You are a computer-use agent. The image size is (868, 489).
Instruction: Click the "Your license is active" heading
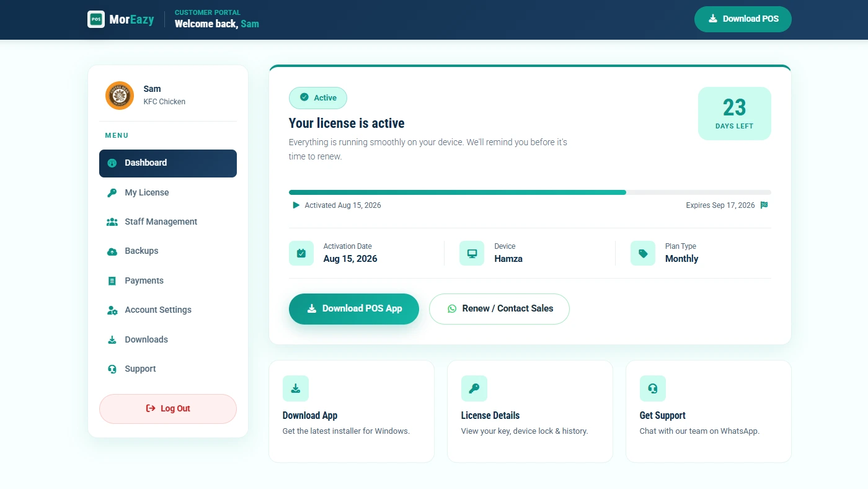(347, 123)
